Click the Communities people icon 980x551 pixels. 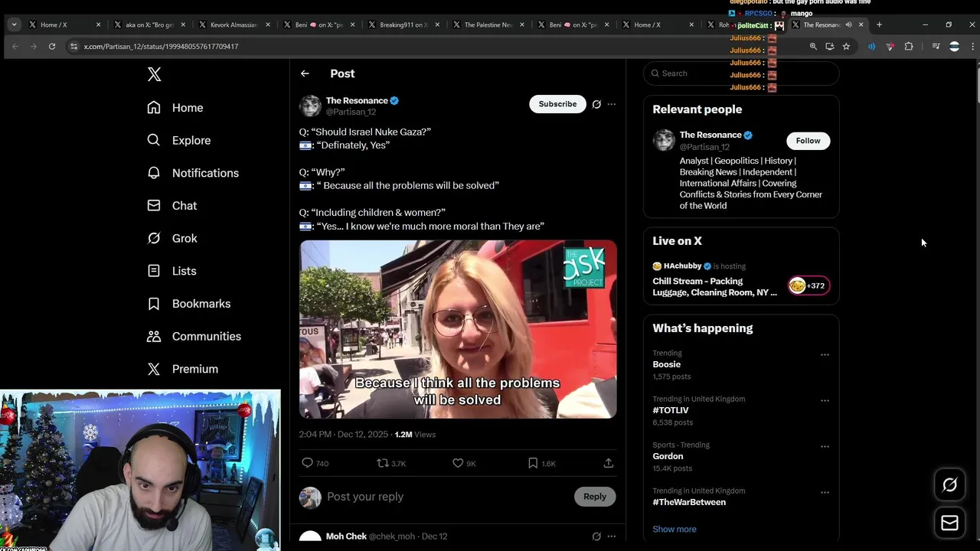154,336
